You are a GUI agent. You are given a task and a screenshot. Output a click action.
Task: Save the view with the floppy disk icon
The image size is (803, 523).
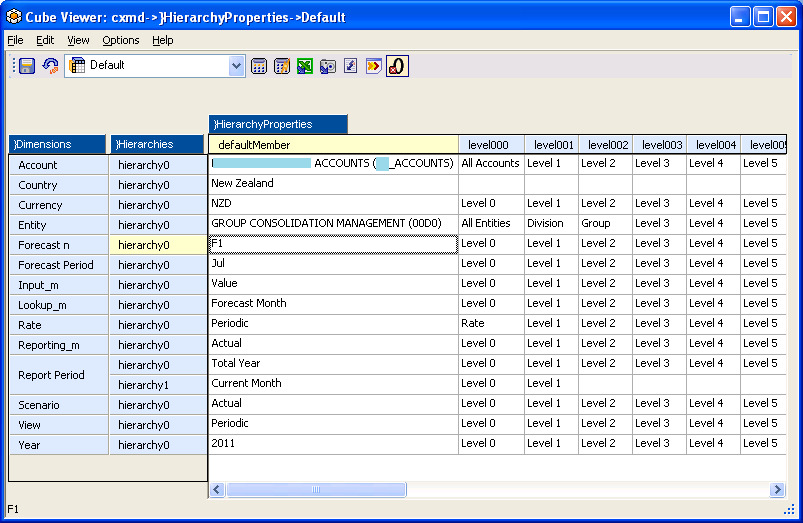click(x=27, y=66)
